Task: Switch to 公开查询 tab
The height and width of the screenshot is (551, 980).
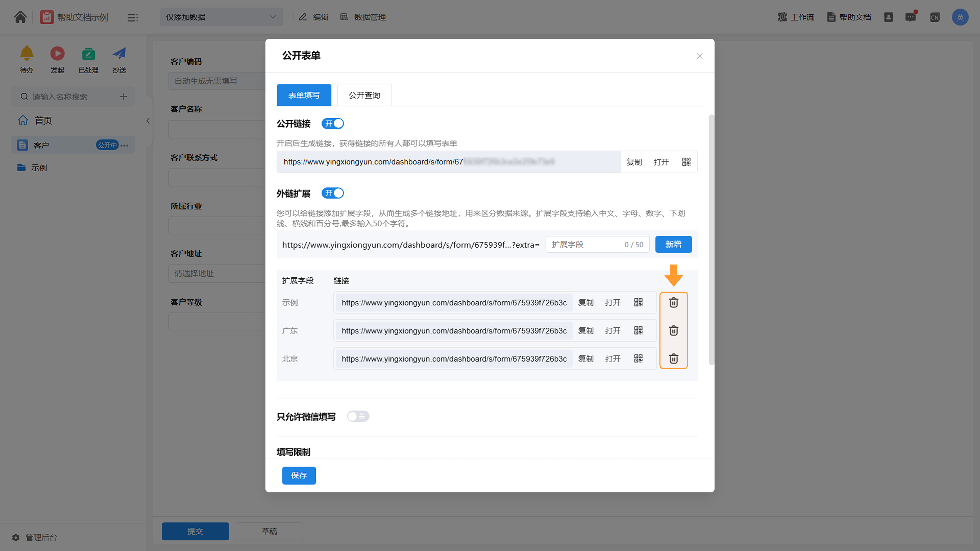Action: pos(364,95)
